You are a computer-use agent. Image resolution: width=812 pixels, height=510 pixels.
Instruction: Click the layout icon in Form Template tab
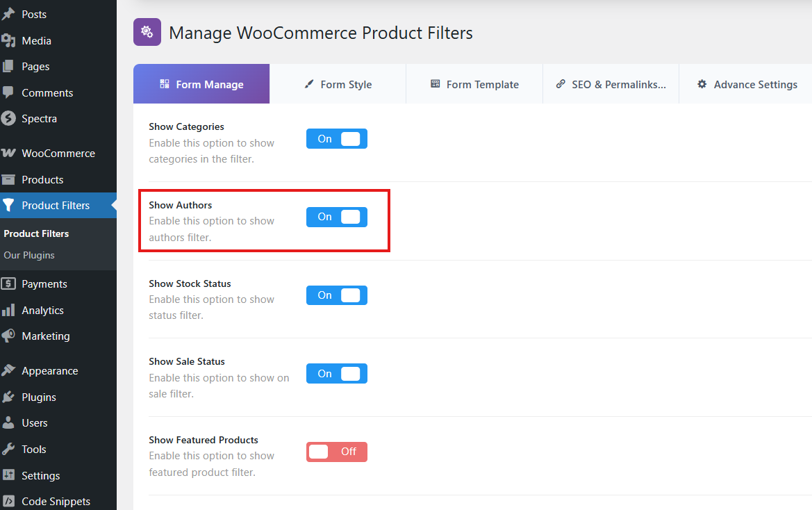436,84
